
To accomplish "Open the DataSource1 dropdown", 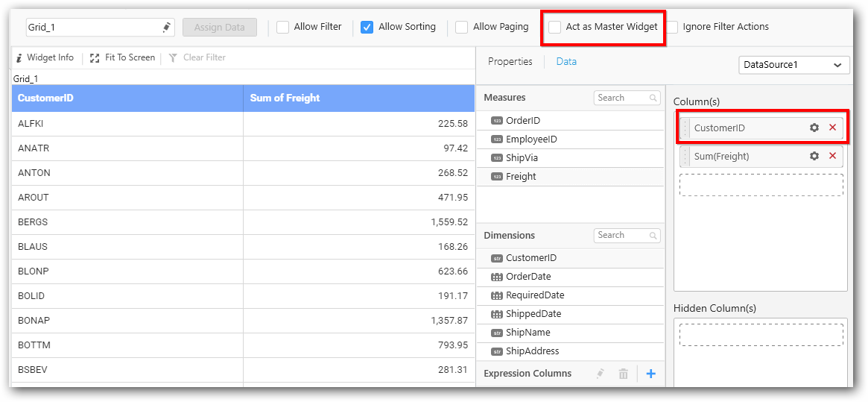I will coord(793,65).
